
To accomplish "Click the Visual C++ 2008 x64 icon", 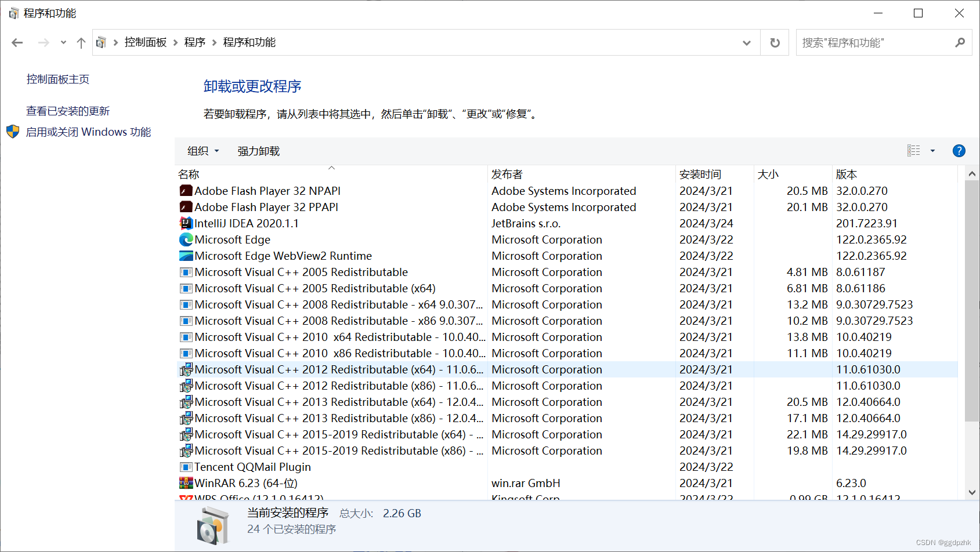I will [x=186, y=304].
